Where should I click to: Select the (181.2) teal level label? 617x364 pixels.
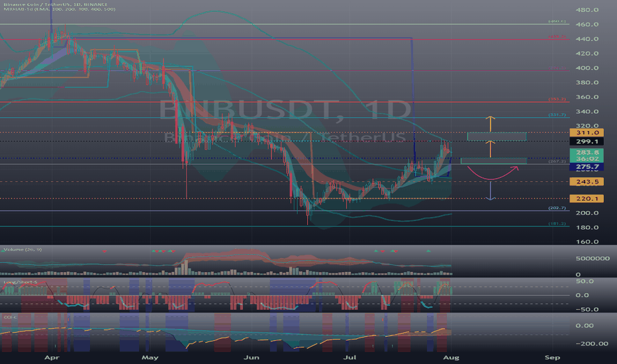[557, 224]
